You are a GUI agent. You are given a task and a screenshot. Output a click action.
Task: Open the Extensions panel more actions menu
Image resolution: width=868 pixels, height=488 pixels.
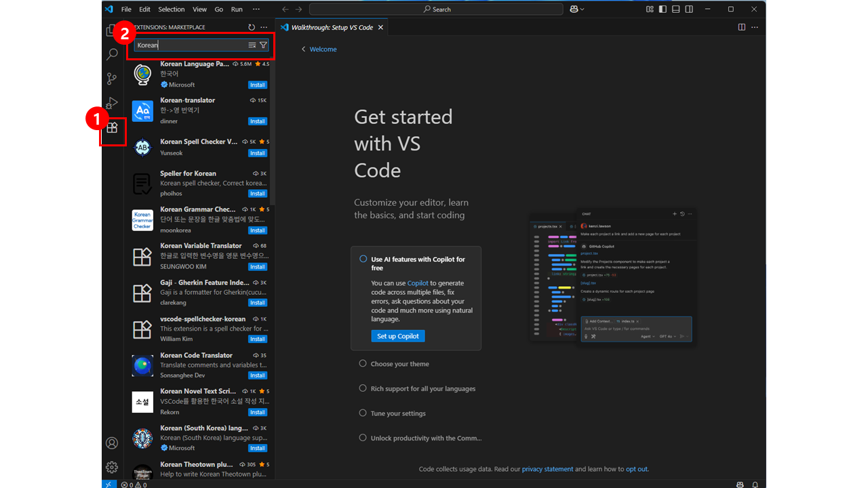(264, 27)
